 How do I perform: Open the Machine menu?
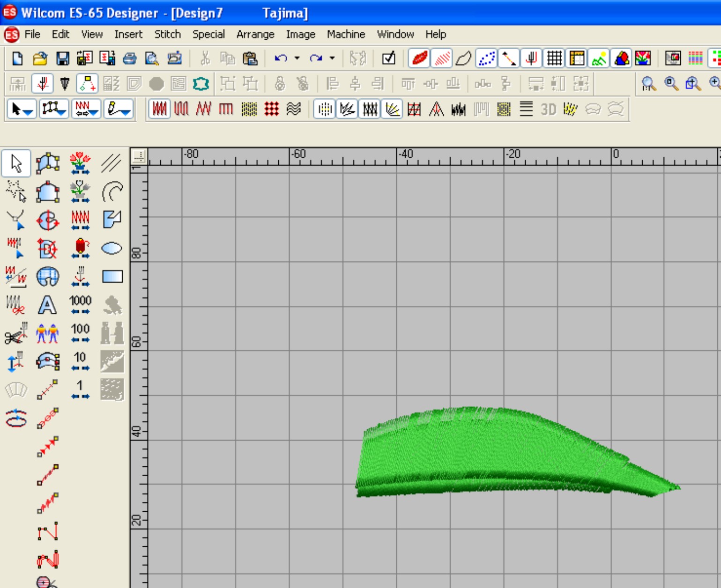click(x=346, y=34)
